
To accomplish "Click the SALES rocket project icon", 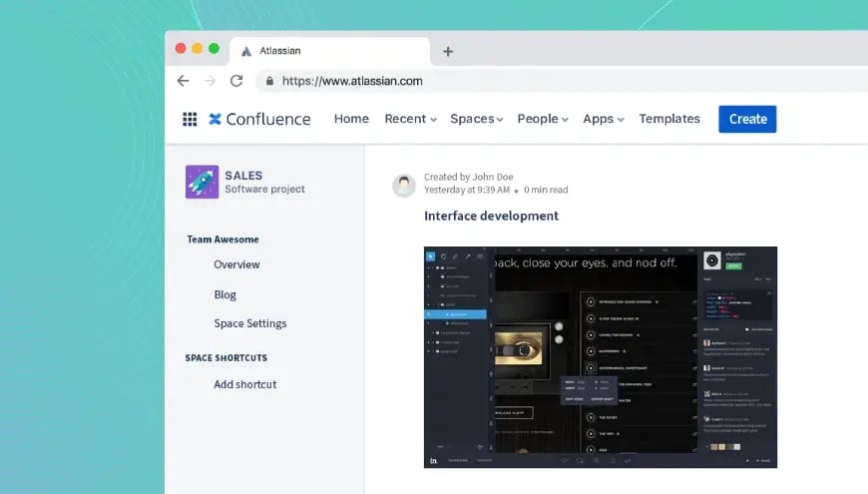I will point(203,182).
